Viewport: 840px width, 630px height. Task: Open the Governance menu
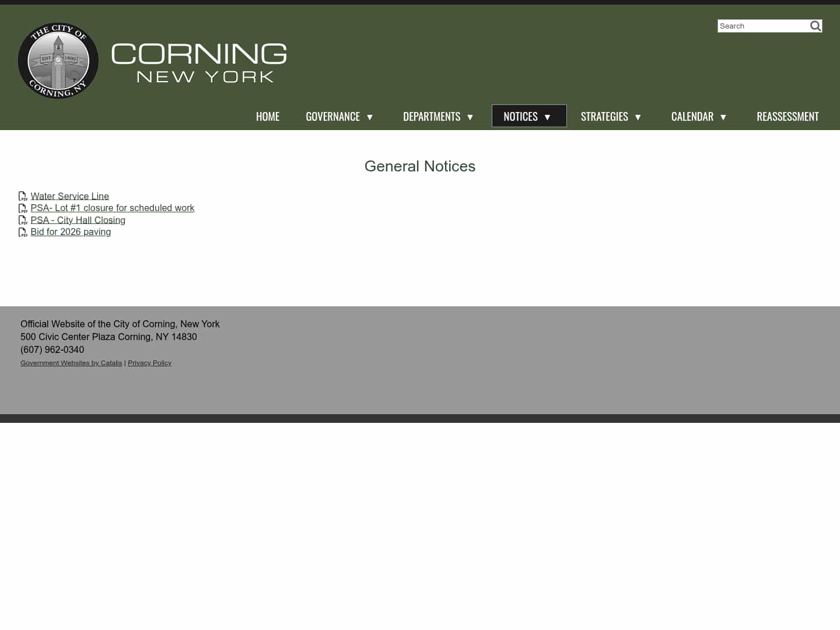click(x=333, y=116)
